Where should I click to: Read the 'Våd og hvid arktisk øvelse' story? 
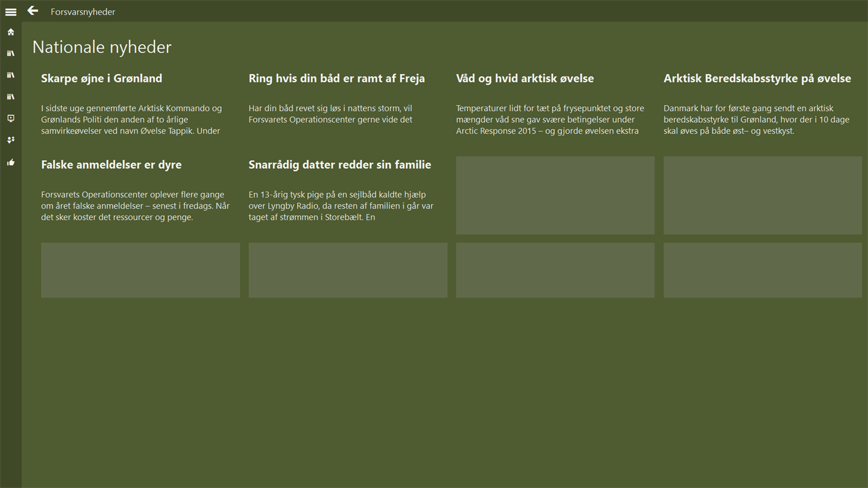tap(524, 78)
